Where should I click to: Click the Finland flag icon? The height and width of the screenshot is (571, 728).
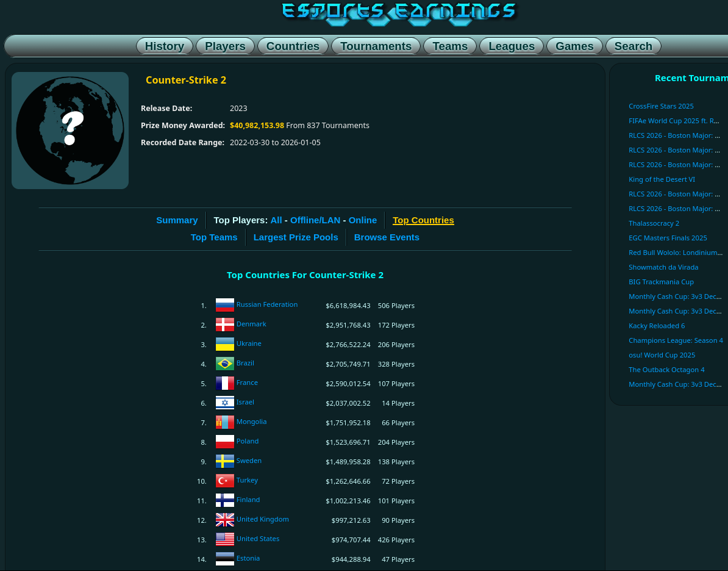click(x=225, y=500)
